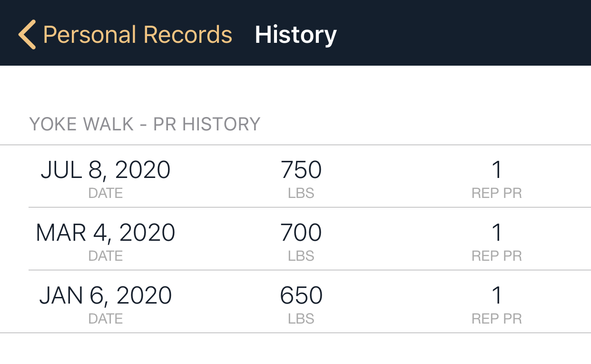This screenshot has height=364, width=591.
Task: Tap the Jan 6, 2020 history entry
Action: click(295, 302)
